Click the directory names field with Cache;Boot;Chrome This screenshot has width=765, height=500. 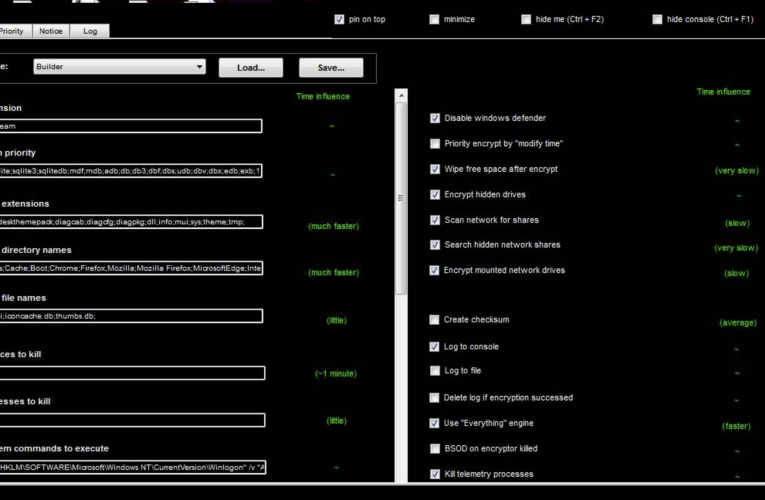point(131,268)
